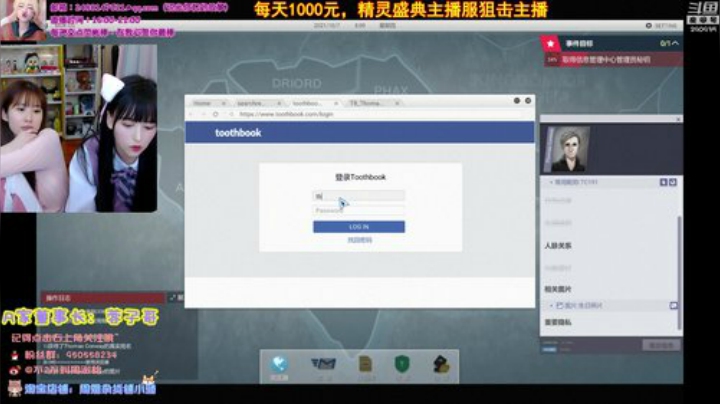Click the LOG IN button
Viewport: 720px width, 404px height.
click(359, 227)
